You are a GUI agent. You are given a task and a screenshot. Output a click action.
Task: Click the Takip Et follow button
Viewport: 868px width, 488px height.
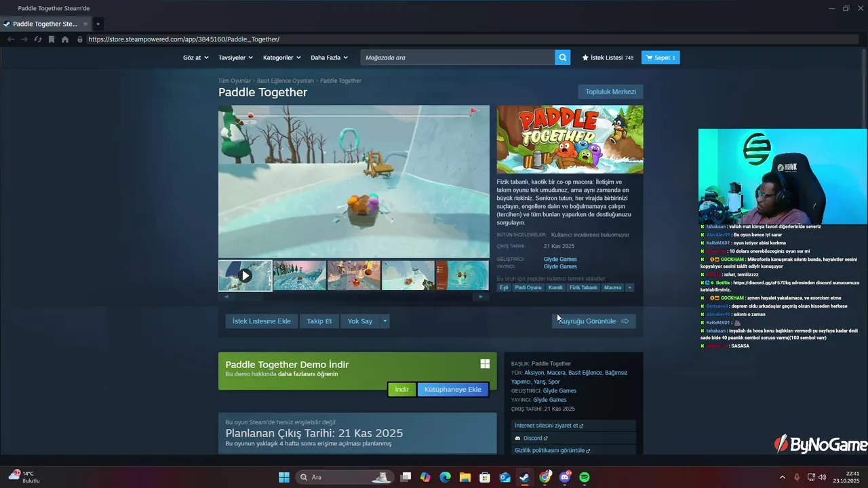click(319, 321)
